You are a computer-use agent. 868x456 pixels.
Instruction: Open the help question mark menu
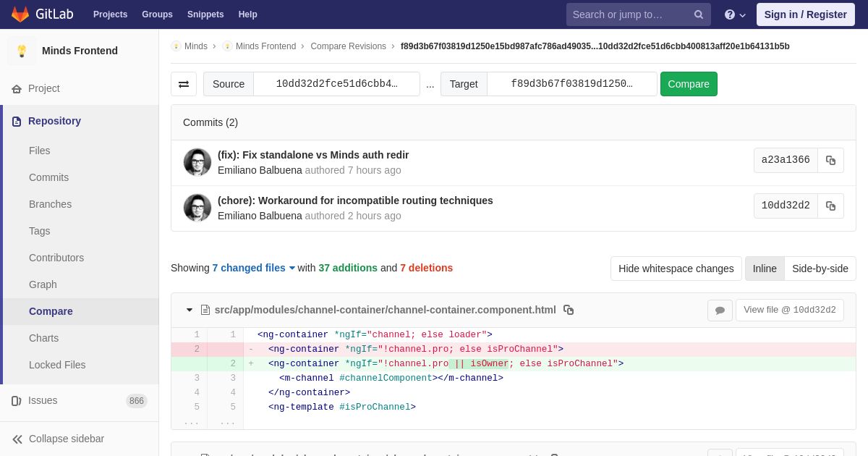[x=735, y=14]
